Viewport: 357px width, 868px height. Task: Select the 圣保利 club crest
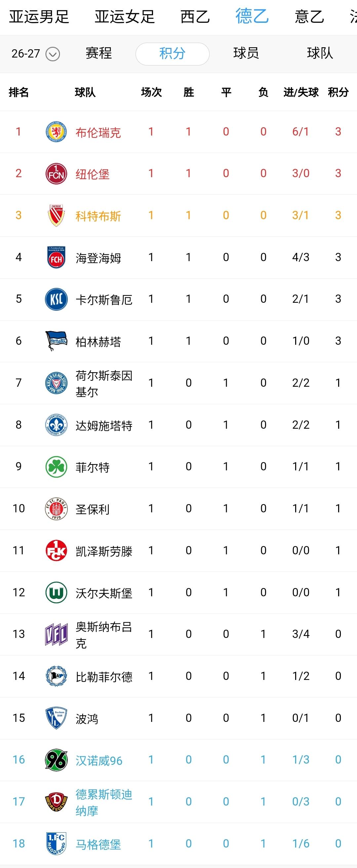click(56, 508)
